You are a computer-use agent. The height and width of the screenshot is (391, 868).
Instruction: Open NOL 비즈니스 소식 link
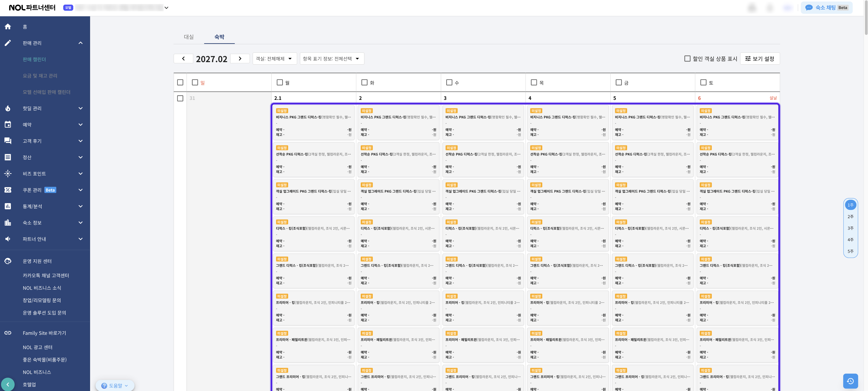point(42,288)
